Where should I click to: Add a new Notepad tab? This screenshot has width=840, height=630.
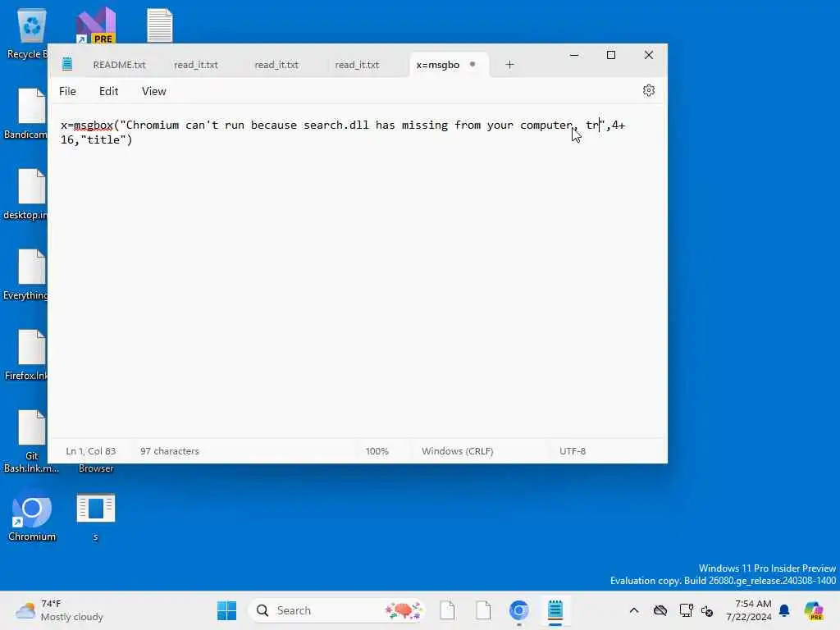[509, 64]
